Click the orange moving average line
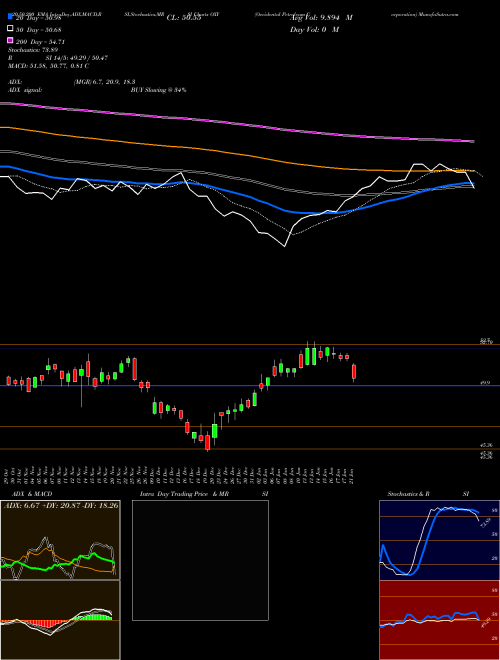Viewport: 500px width, 660px height. point(236,154)
